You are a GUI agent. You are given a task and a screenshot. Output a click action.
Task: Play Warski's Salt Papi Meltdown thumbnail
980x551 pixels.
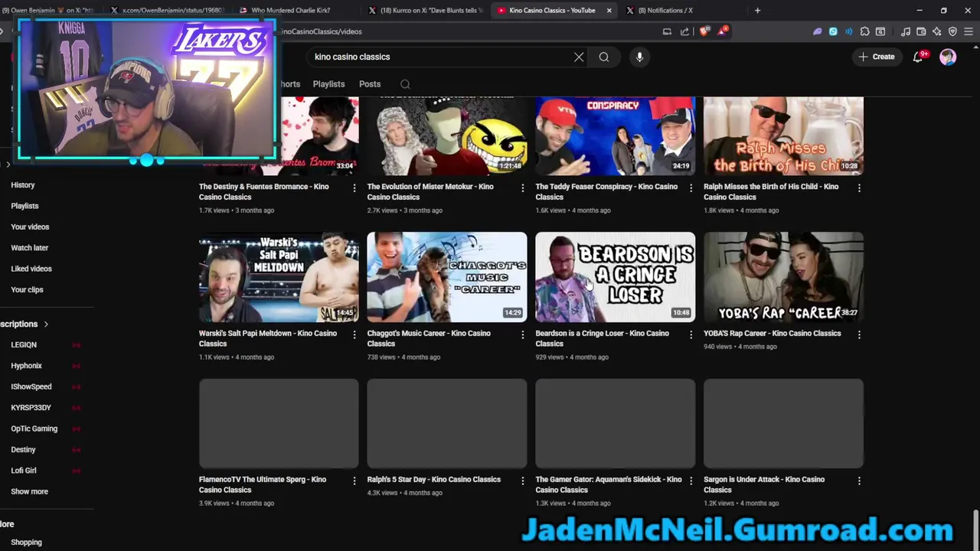[x=279, y=277]
